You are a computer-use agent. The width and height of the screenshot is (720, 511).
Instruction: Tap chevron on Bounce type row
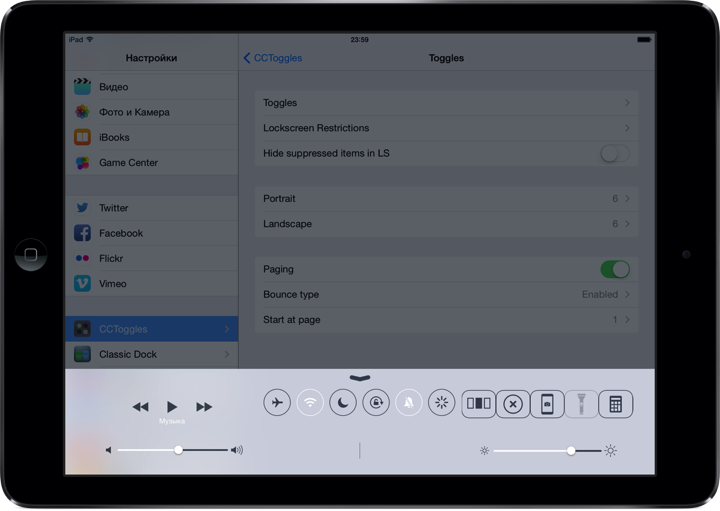[627, 295]
